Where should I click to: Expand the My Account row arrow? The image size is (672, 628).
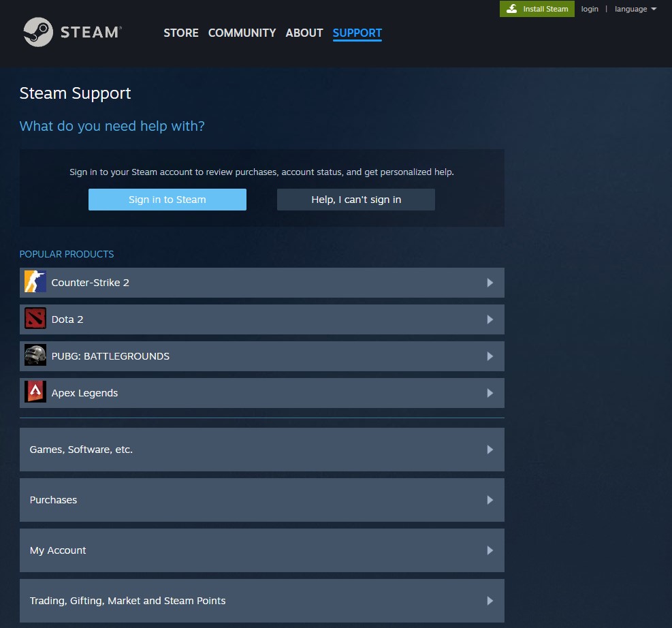tap(490, 550)
